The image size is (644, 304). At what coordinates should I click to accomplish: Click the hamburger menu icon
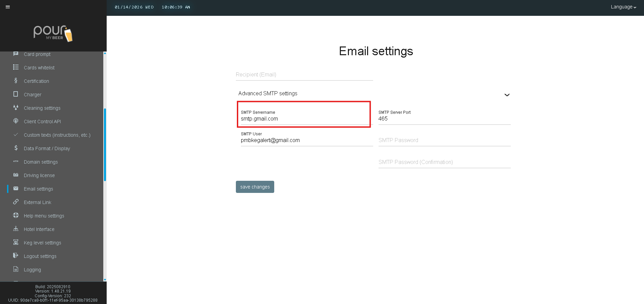click(x=8, y=7)
